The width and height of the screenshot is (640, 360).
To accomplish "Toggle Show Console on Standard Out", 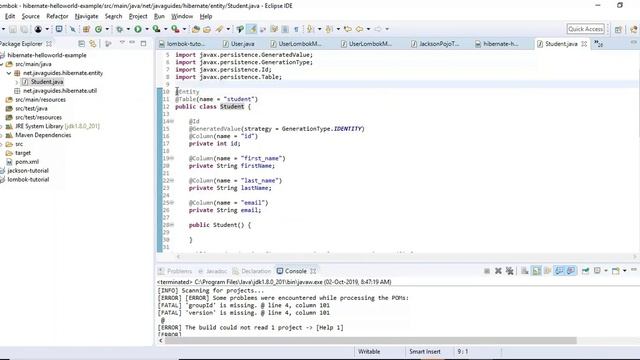I will [559, 271].
